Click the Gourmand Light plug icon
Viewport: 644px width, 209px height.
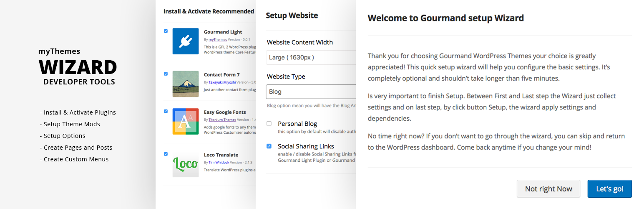point(186,41)
